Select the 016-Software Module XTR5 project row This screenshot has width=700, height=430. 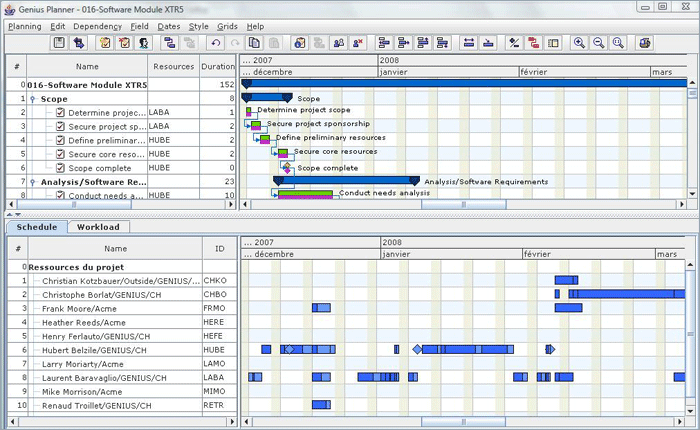click(121, 85)
